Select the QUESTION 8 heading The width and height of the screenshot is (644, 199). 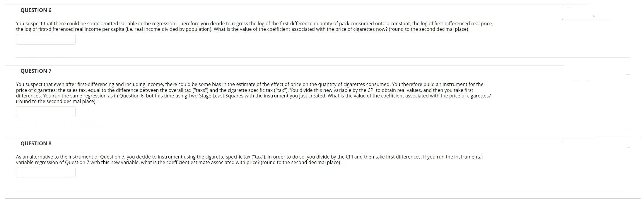[36, 143]
